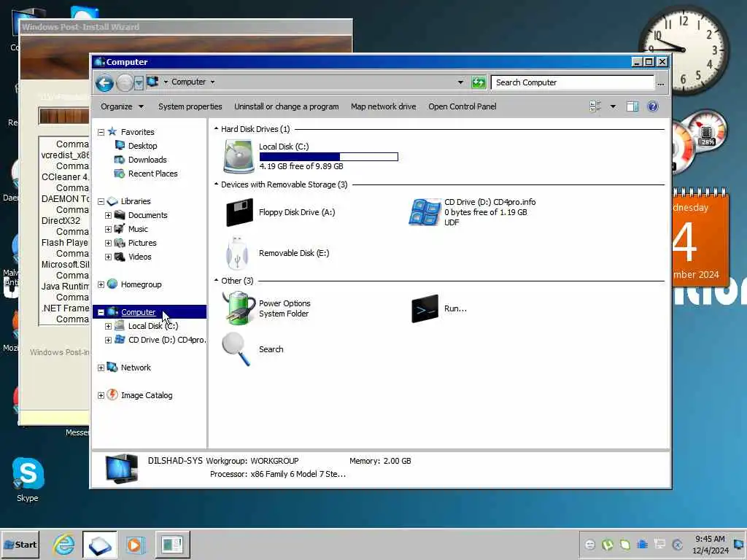Screen dimensions: 747x560
Task: Select the Pictures library
Action: click(x=142, y=243)
